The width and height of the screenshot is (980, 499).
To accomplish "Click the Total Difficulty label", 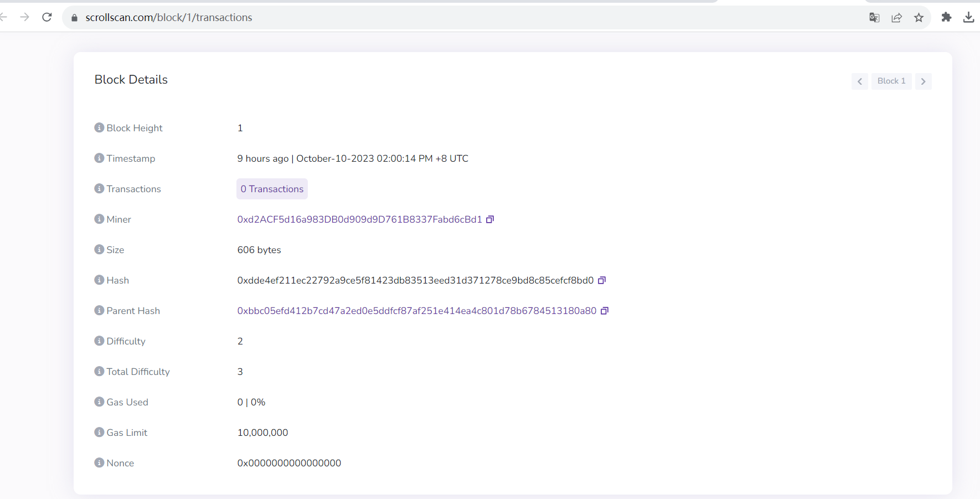I will pos(138,372).
